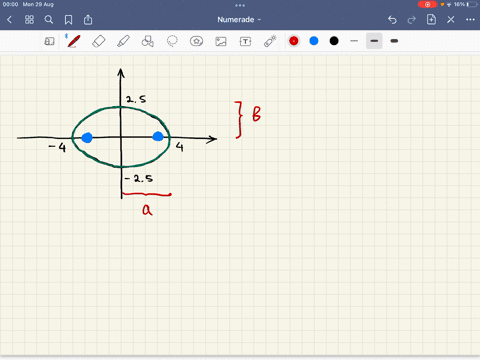Choose the blue pen color
480x360 pixels.
click(314, 41)
